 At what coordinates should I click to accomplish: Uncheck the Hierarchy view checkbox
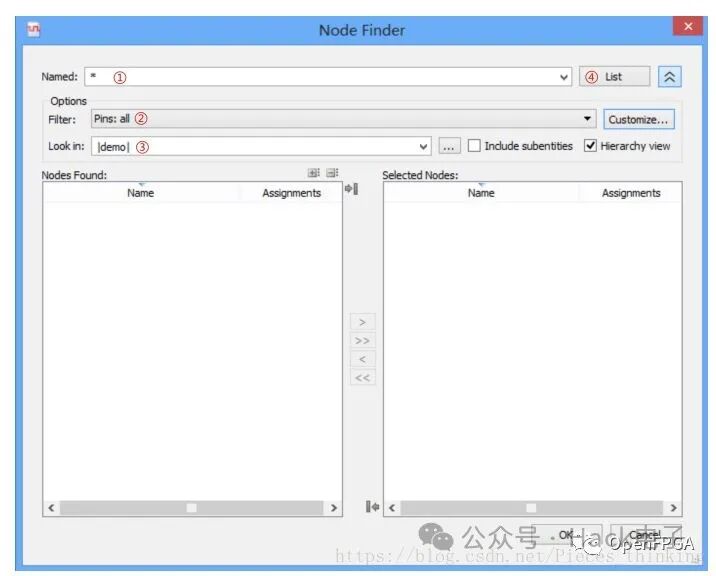tap(591, 146)
